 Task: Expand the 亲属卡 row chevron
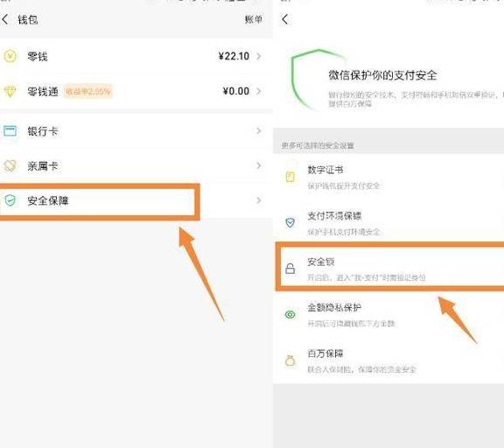coord(259,165)
